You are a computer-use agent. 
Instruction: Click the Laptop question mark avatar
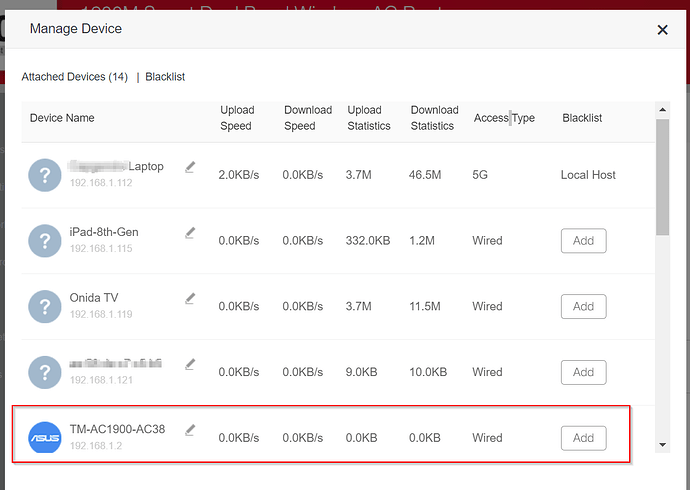pos(45,175)
